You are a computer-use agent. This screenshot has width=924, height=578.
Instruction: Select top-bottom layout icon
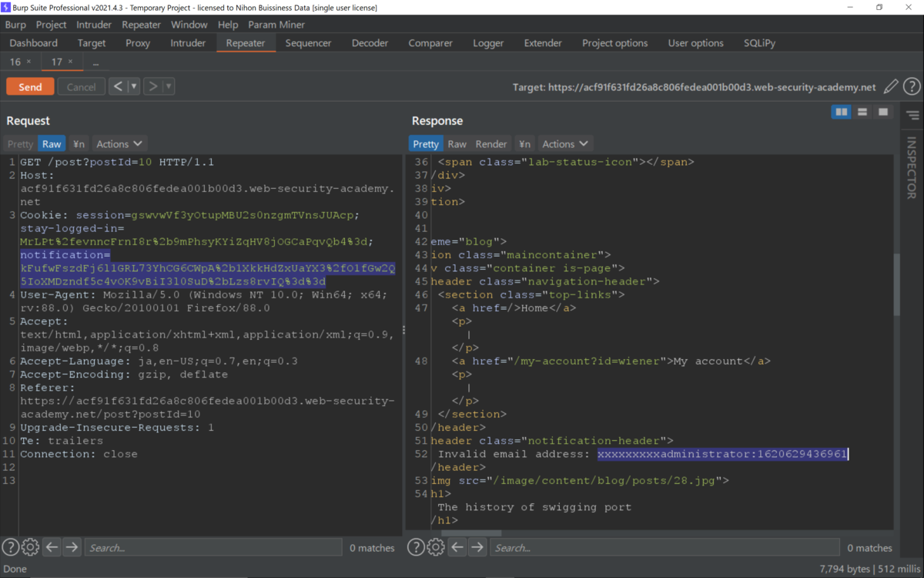pyautogui.click(x=862, y=113)
